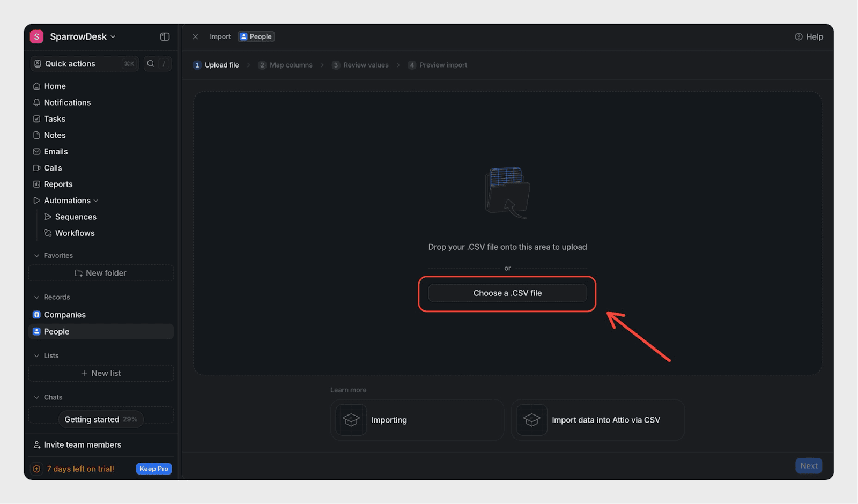The width and height of the screenshot is (858, 504).
Task: Collapse the Records section
Action: pos(36,297)
